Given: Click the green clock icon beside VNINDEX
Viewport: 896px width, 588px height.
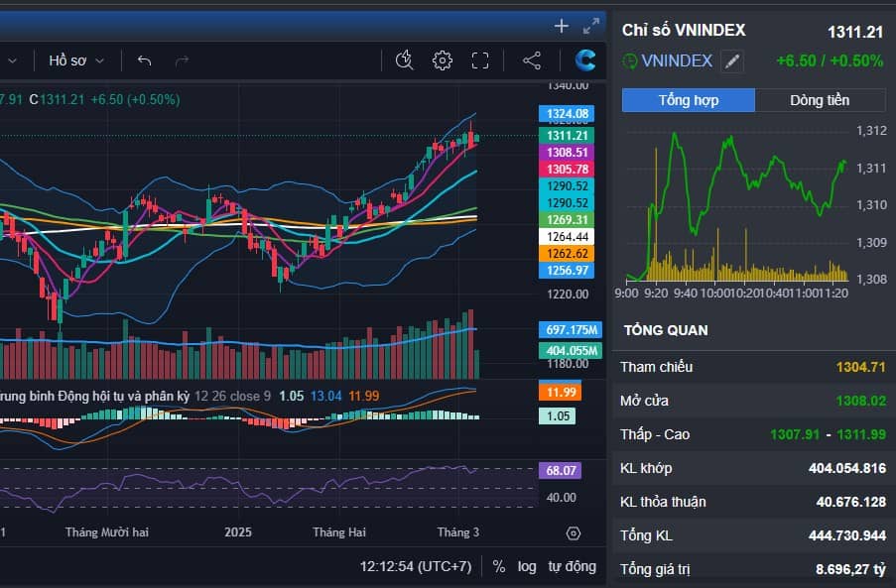Looking at the screenshot, I should click(x=629, y=61).
